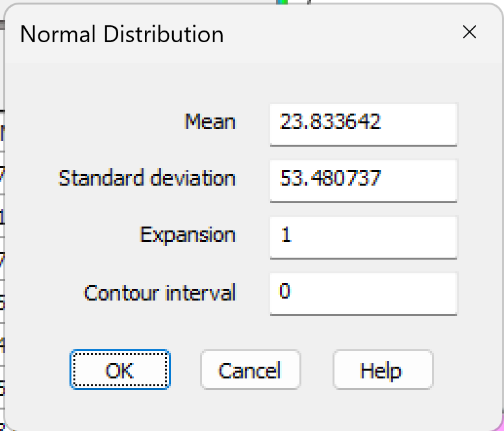Select the Expansion input box
Viewport: 504px width, 431px height.
pyautogui.click(x=364, y=238)
